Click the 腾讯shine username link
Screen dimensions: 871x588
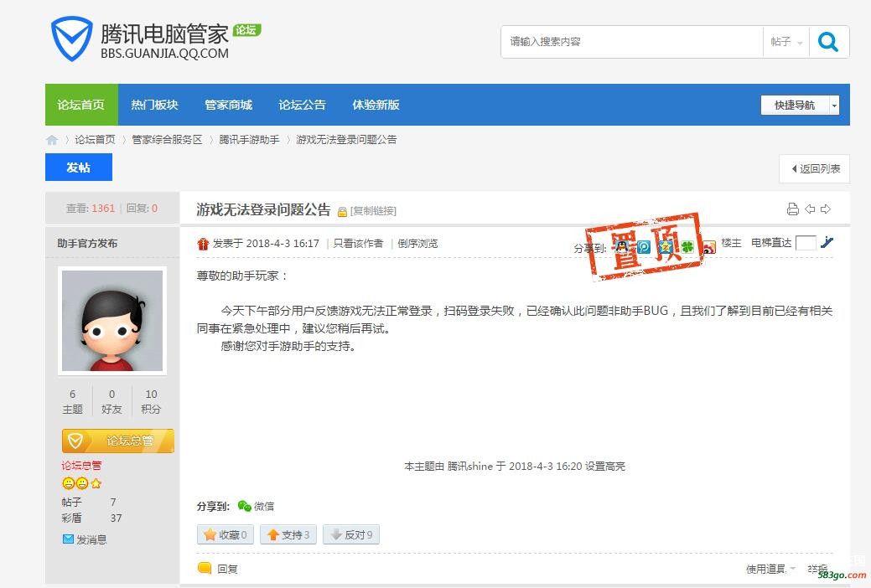(470, 467)
